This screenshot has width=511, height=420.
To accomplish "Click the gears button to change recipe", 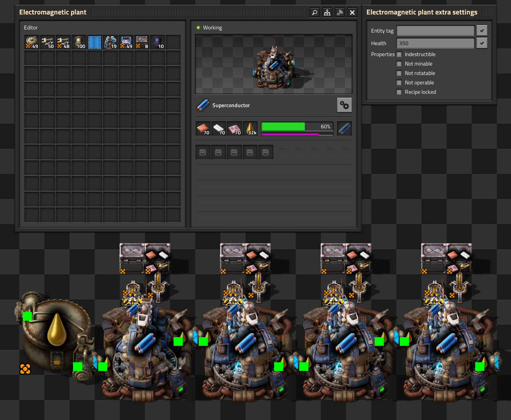I will (x=344, y=105).
